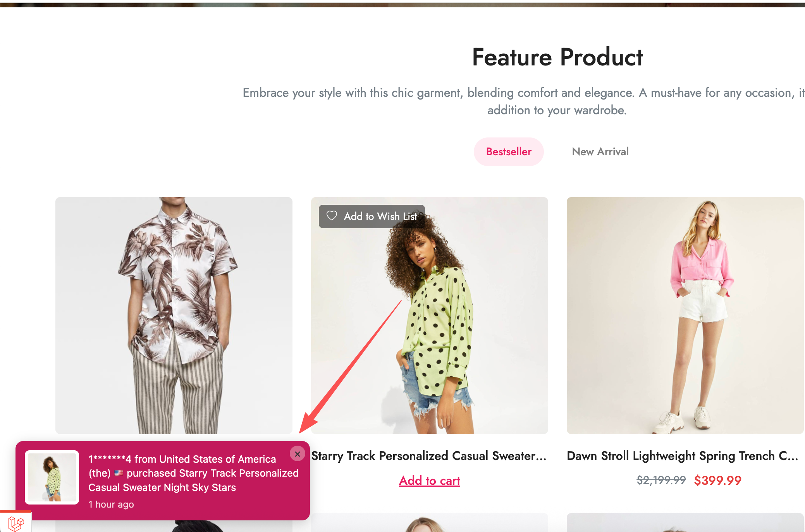The width and height of the screenshot is (805, 532).
Task: Click the crossed-out $2,199.99 original price
Action: pos(661,481)
